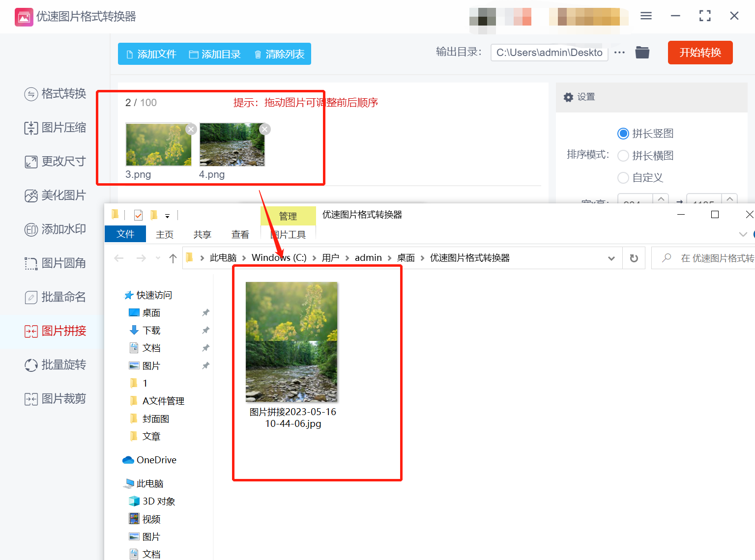Viewport: 755px width, 560px height.
Task: Remove 3.png using its X icon
Action: pos(191,129)
